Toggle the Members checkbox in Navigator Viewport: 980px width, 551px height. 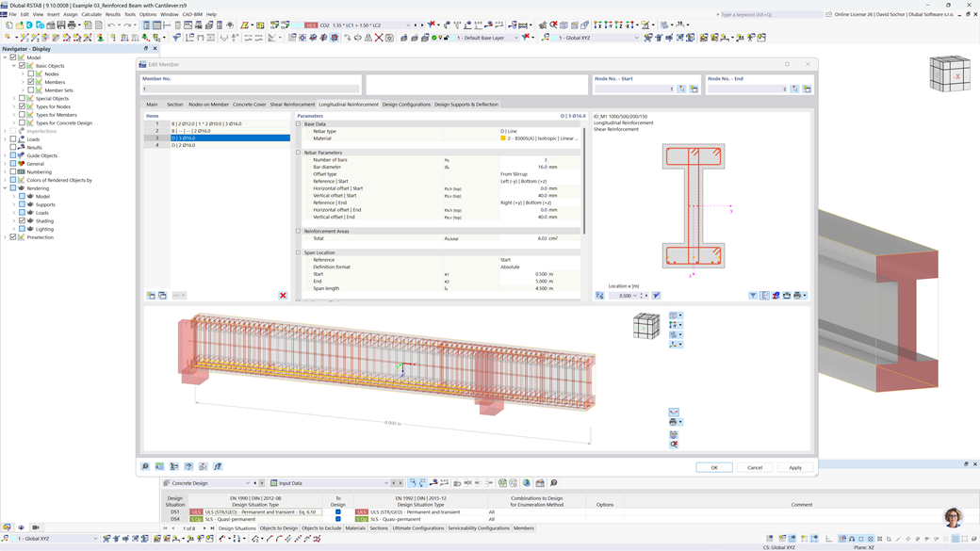pyautogui.click(x=31, y=82)
